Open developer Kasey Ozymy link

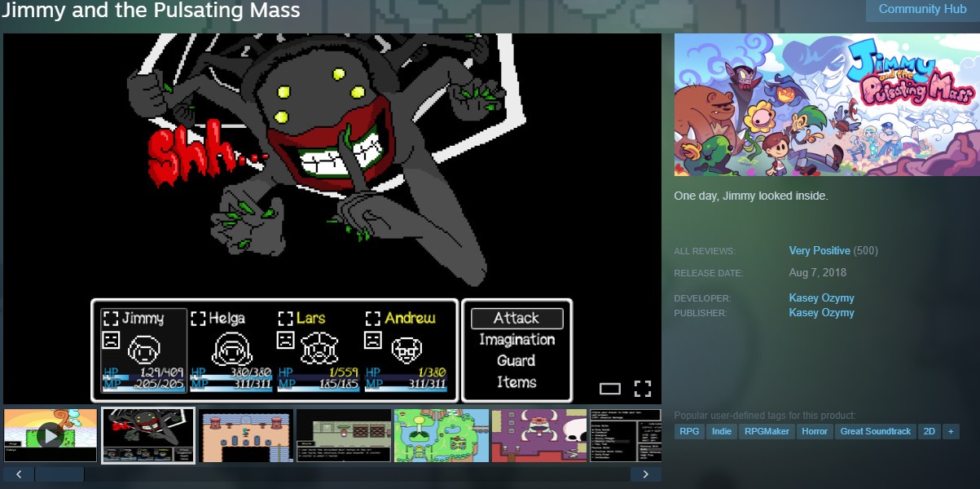(821, 298)
